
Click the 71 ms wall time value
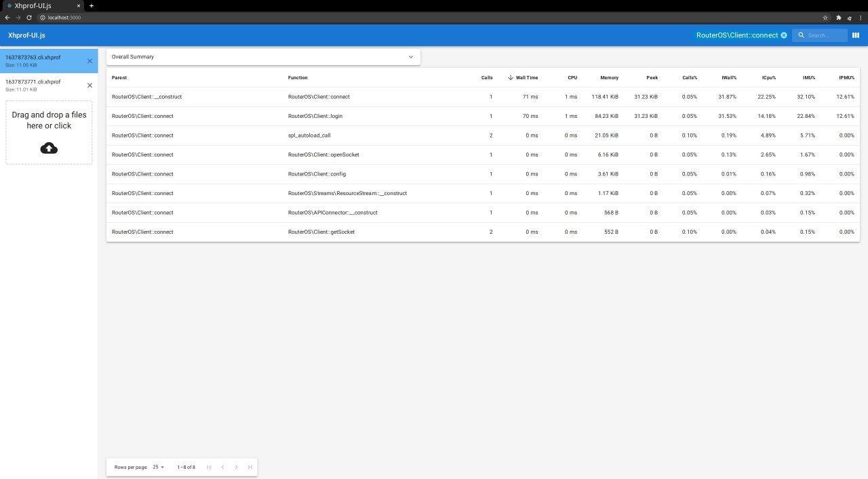[x=530, y=97]
